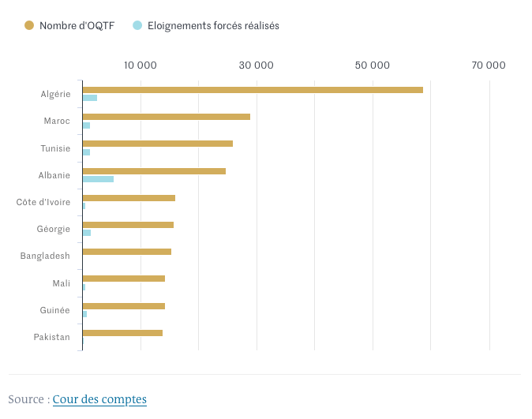Click the Algérie OQTF gold bar
532x419 pixels.
[253, 90]
